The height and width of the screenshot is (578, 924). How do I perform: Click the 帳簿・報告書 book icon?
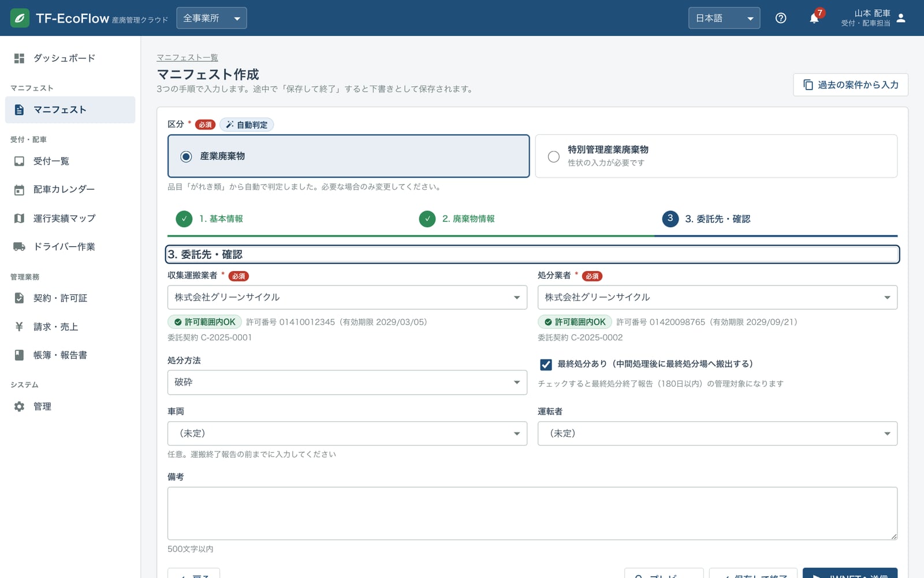pyautogui.click(x=19, y=355)
